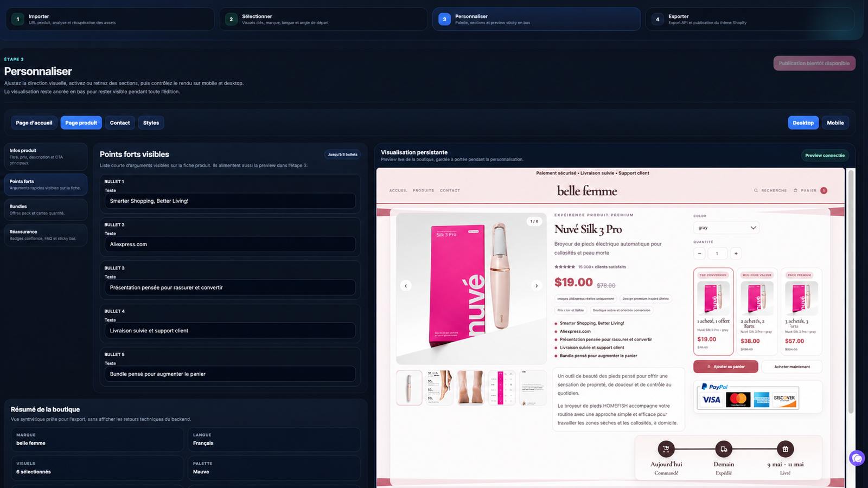868x488 pixels.
Task: Click ACCUEIL link in preview navigation
Action: click(x=398, y=190)
